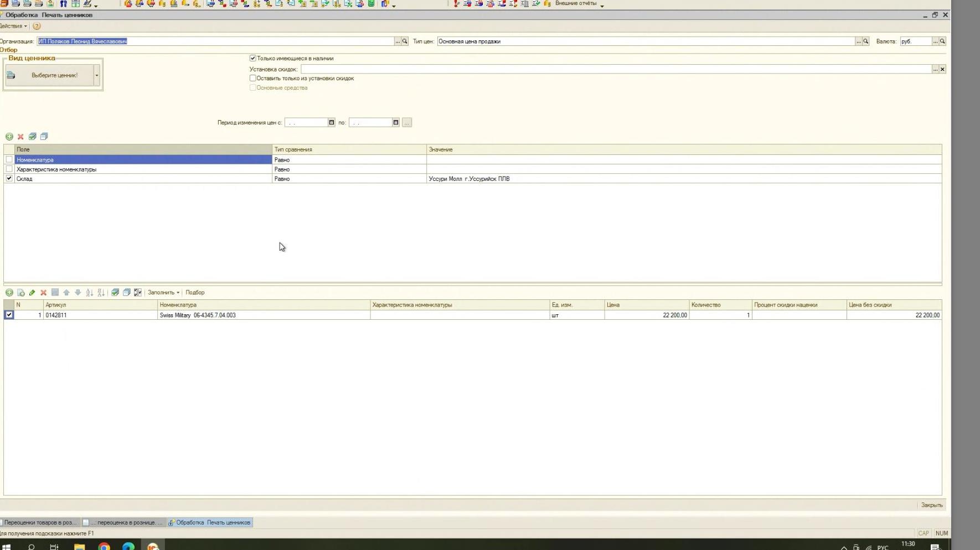Clear the discount setting field with X
The width and height of the screenshot is (980, 550).
click(x=942, y=69)
